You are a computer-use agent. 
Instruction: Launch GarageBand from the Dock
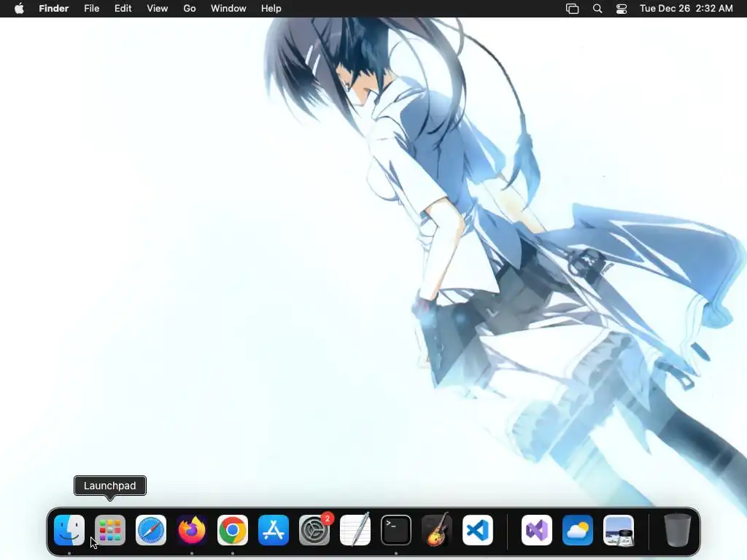point(437,530)
